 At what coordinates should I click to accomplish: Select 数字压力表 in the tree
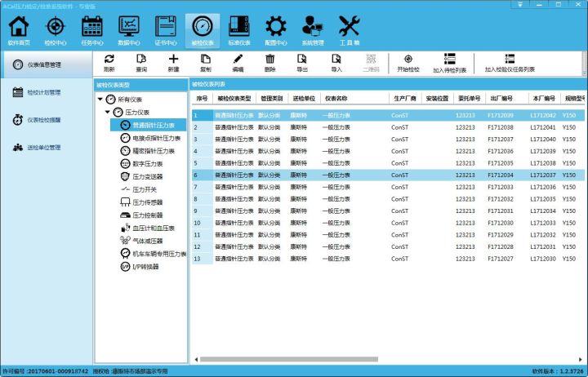tap(148, 163)
